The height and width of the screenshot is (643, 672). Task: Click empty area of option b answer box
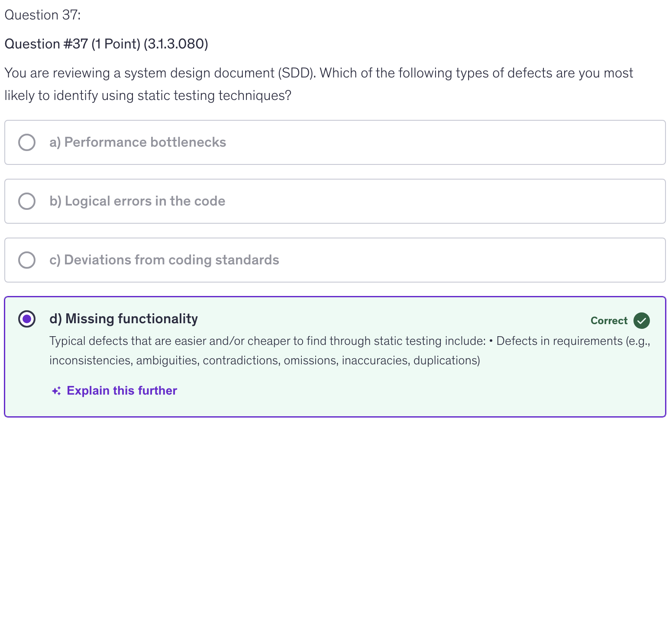433,201
